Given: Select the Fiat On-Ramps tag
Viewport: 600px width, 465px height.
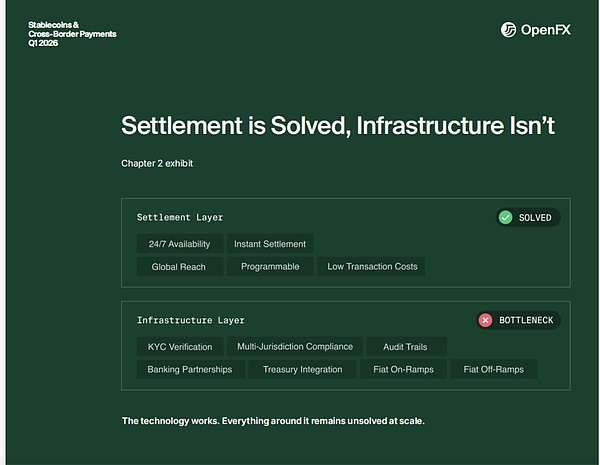Looking at the screenshot, I should pyautogui.click(x=402, y=369).
